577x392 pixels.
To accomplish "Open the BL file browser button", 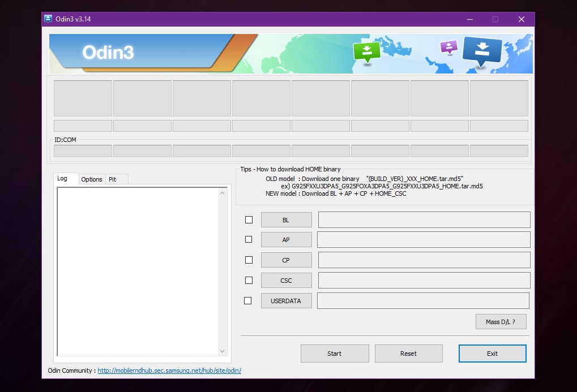I will tap(287, 220).
